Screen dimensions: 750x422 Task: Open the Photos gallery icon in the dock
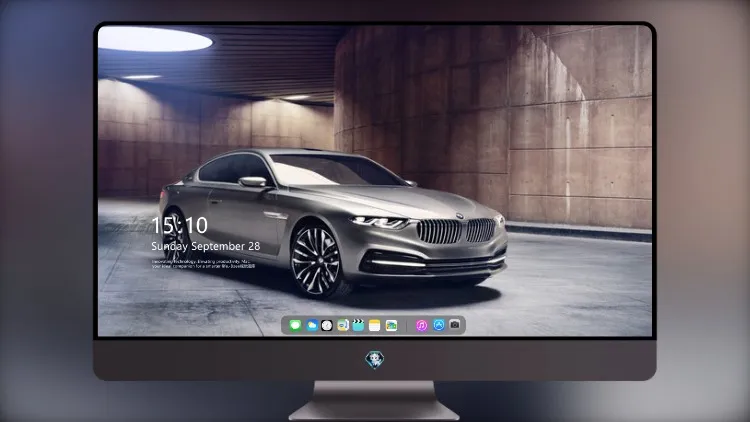(x=391, y=325)
